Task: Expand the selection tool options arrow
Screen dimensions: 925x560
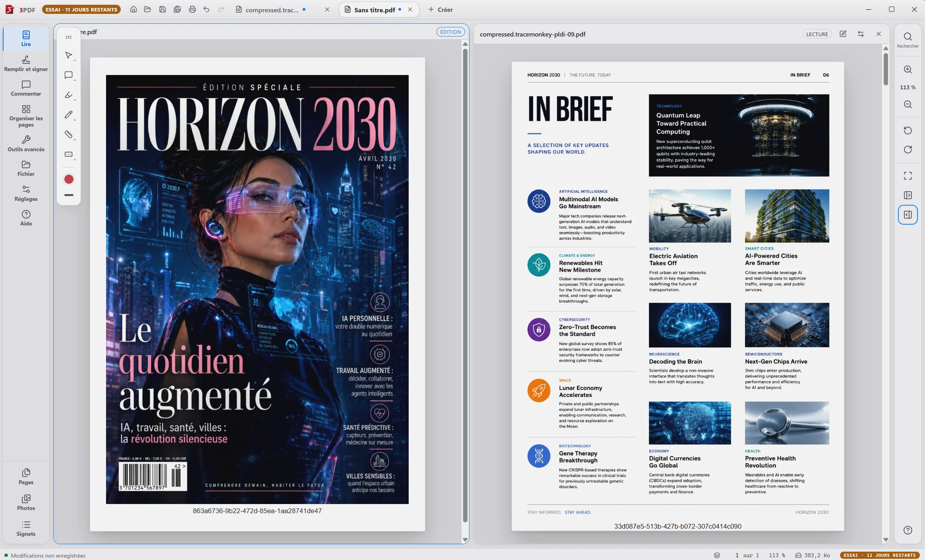Action: [75, 60]
